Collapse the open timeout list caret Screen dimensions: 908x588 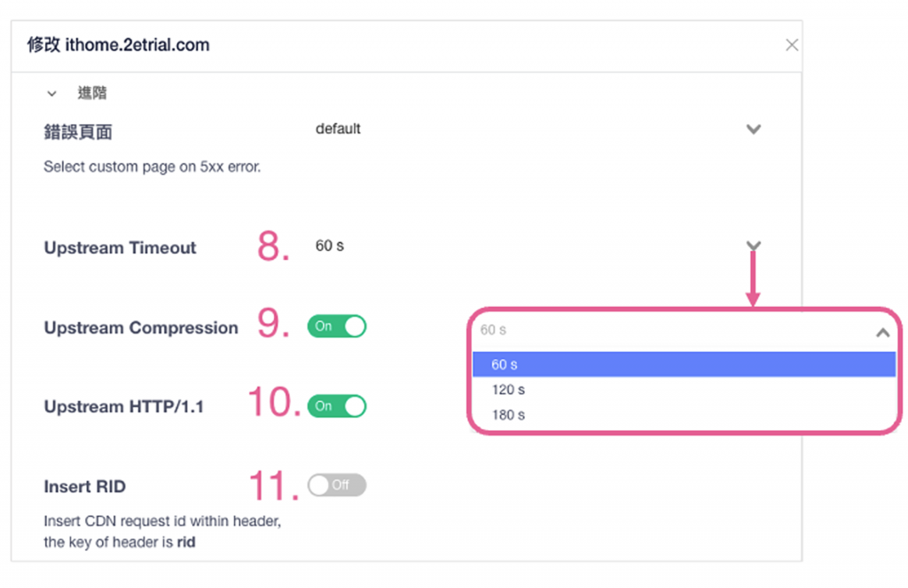point(882,333)
